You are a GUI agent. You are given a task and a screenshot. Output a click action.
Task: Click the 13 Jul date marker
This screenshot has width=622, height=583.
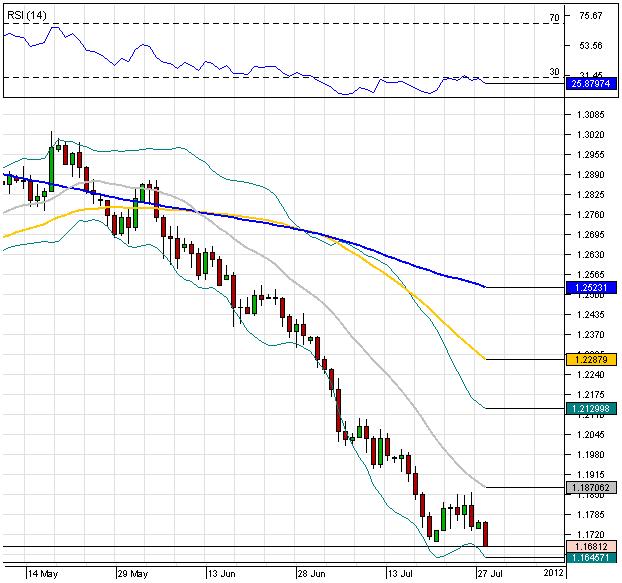[x=402, y=573]
